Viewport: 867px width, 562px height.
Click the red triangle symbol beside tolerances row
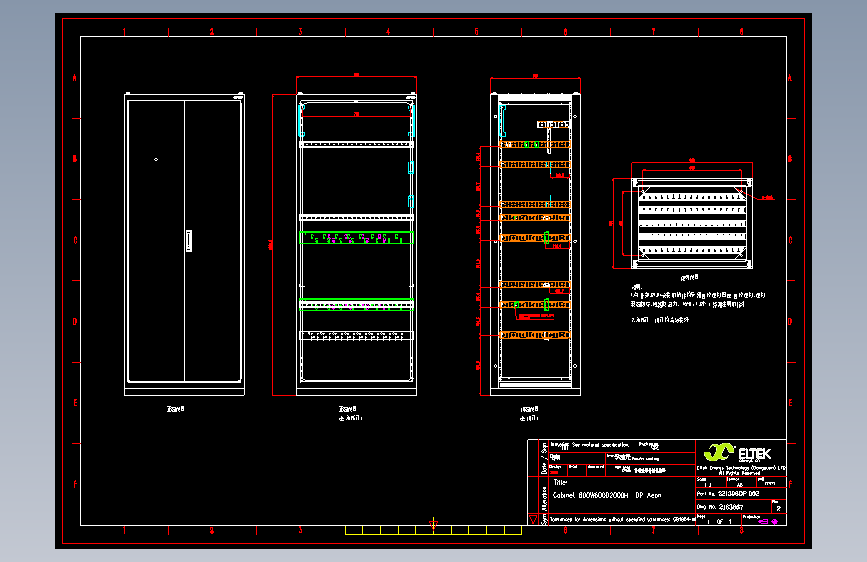(534, 519)
